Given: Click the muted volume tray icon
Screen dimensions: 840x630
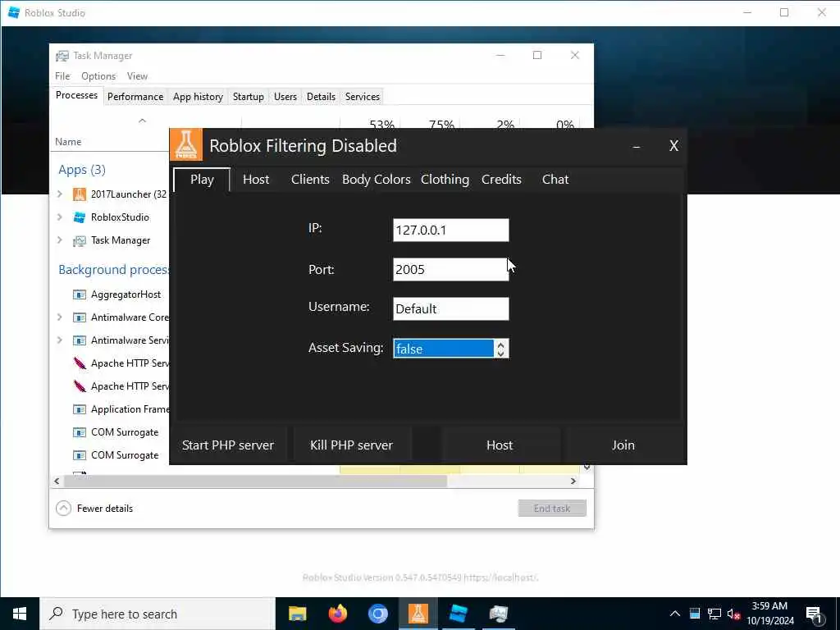Looking at the screenshot, I should tap(734, 614).
